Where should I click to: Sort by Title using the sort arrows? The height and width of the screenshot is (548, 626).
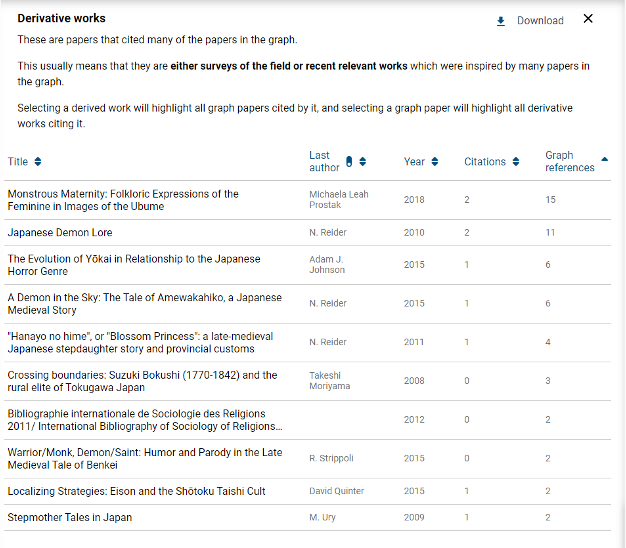point(38,162)
